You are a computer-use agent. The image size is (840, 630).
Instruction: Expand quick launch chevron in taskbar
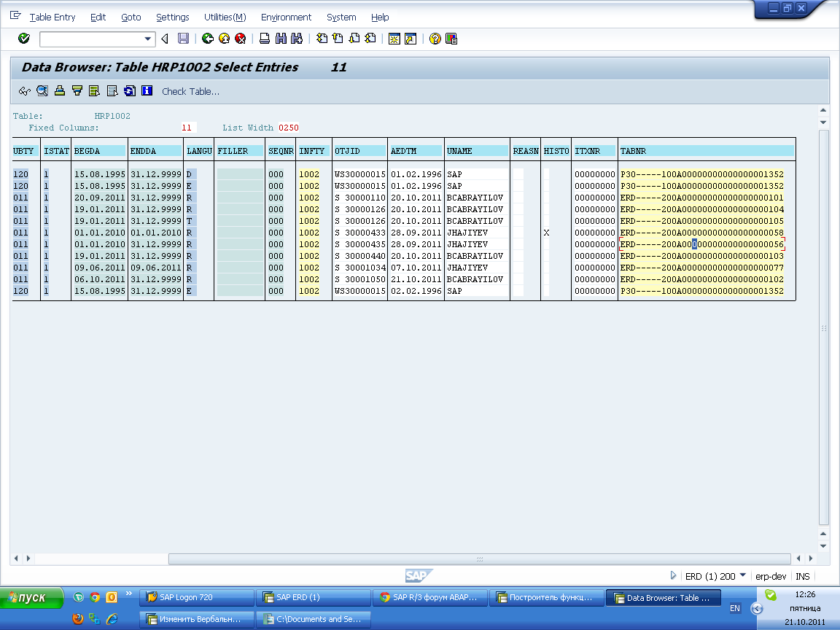point(128,593)
